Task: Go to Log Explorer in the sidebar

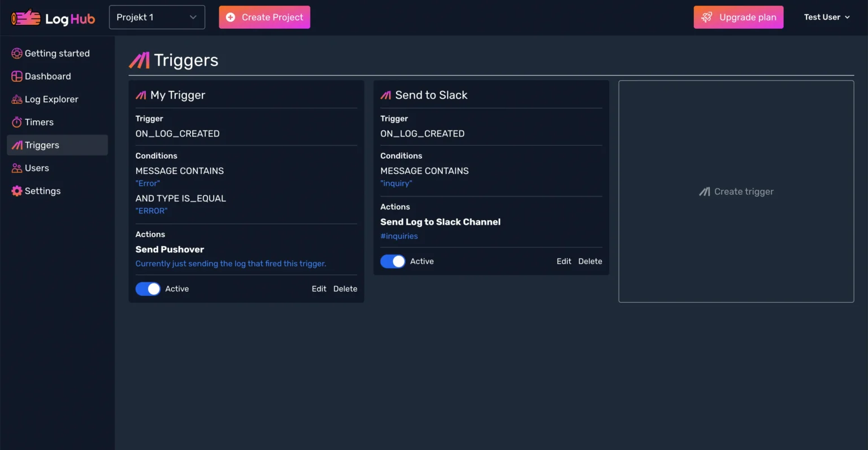Action: [51, 99]
